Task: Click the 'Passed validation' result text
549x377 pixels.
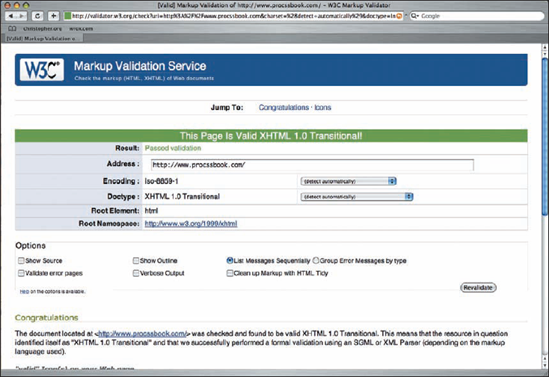Action: [173, 148]
